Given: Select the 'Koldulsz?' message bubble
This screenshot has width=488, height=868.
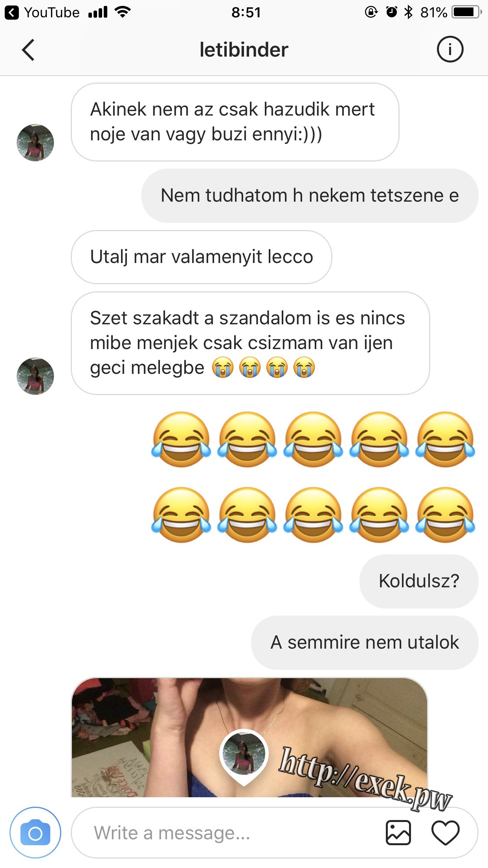Looking at the screenshot, I should pos(419,581).
